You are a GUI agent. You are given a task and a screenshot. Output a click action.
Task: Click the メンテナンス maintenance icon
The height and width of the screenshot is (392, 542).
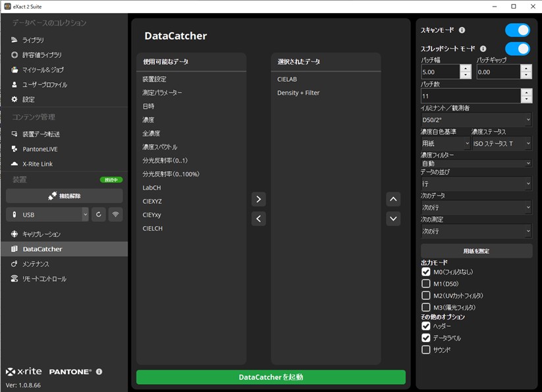point(14,264)
